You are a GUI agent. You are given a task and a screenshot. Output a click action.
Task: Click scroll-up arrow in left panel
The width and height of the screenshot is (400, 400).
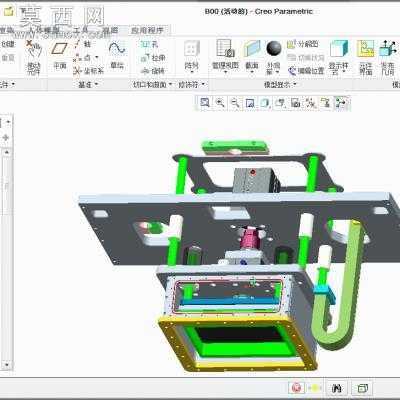tap(7, 152)
